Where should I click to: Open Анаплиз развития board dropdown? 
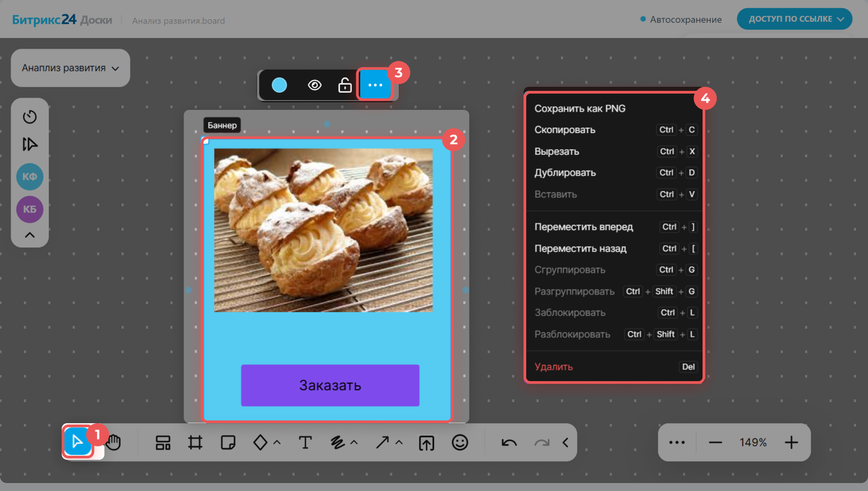(71, 68)
